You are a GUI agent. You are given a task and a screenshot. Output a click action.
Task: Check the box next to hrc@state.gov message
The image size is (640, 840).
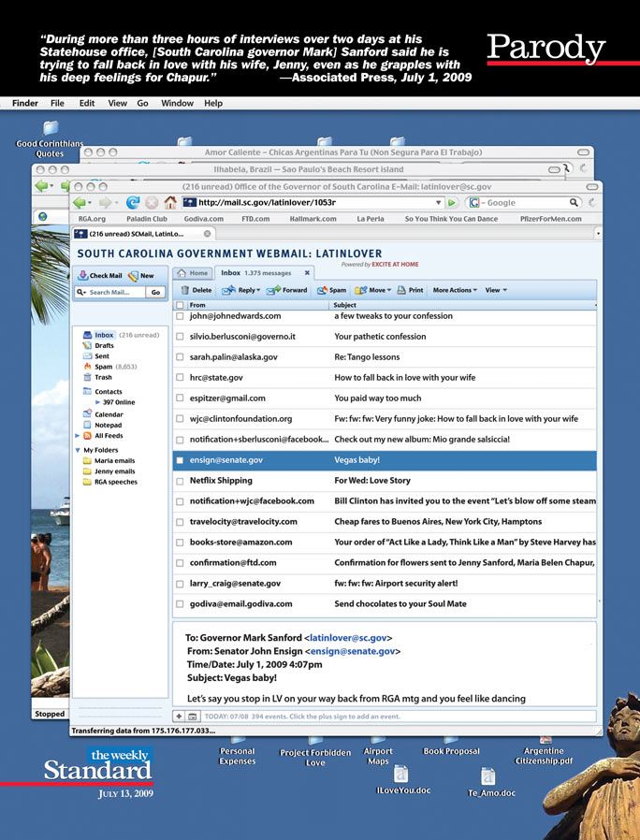pos(180,377)
